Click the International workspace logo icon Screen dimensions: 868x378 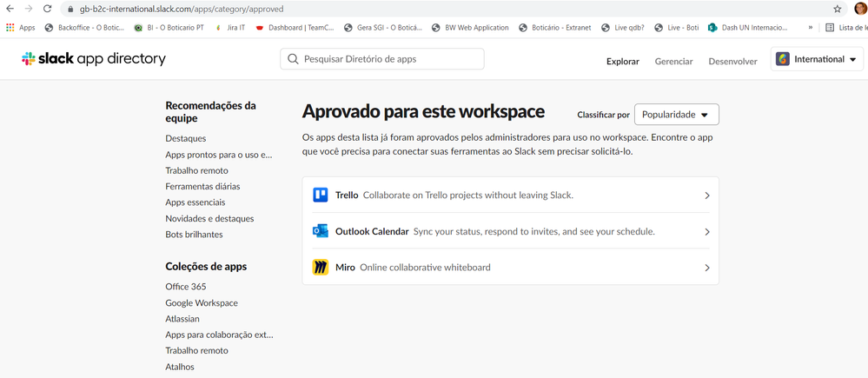pos(783,59)
